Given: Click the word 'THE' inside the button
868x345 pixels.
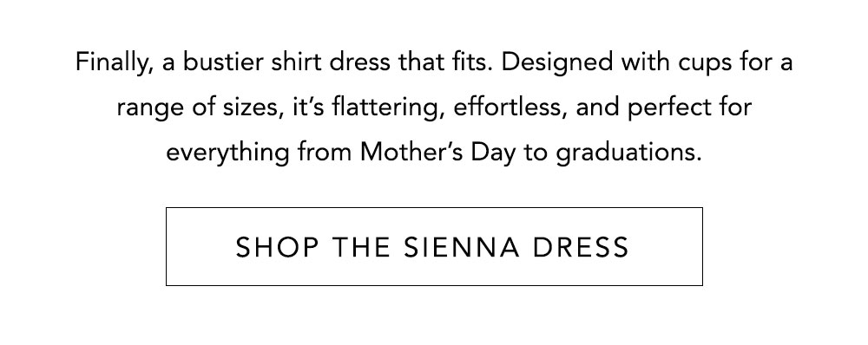Looking at the screenshot, I should tap(361, 247).
